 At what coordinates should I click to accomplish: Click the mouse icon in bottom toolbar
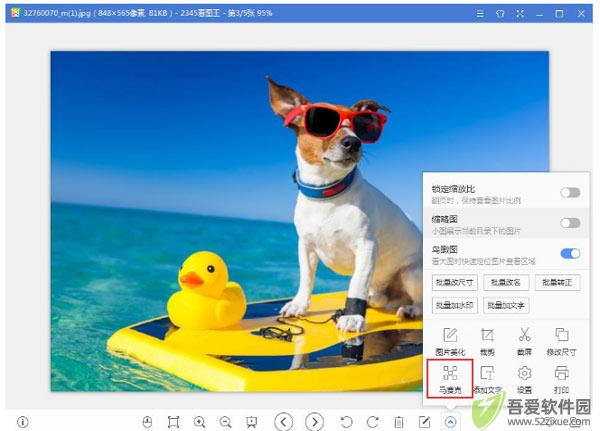(x=147, y=422)
